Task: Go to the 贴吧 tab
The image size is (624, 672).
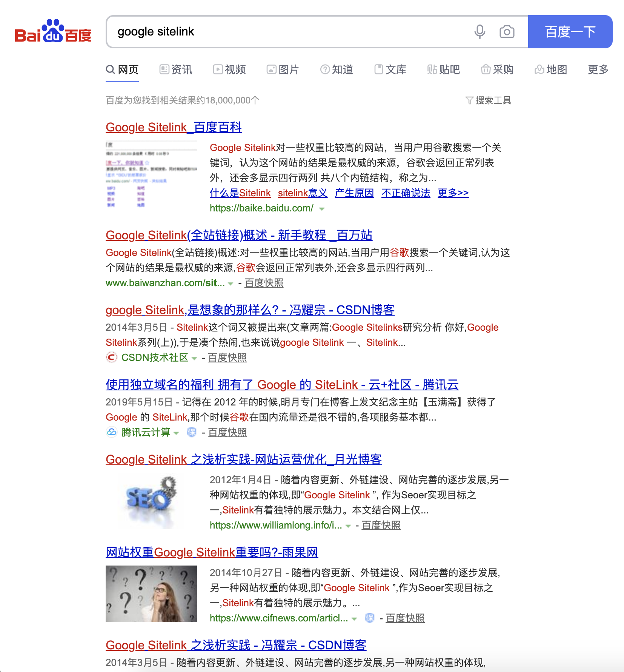Action: coord(444,69)
